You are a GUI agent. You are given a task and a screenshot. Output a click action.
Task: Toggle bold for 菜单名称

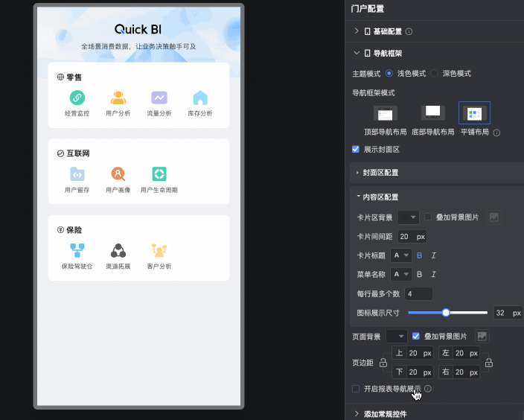(419, 275)
